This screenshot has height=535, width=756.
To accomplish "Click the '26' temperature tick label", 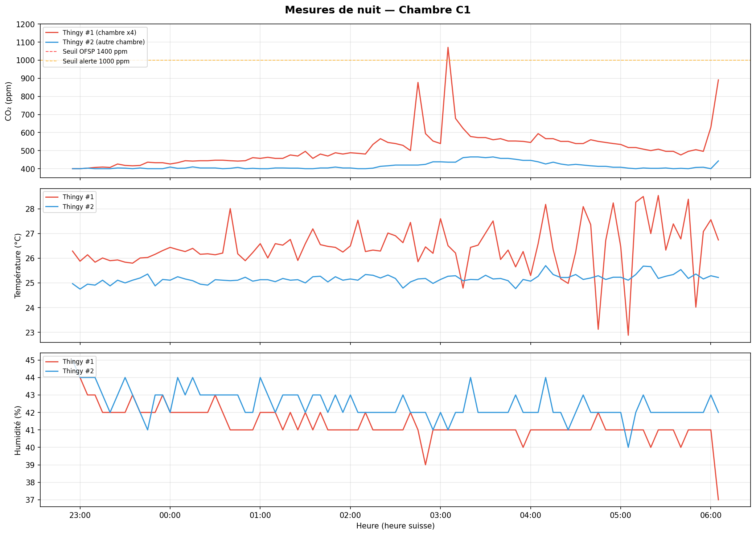I will [30, 259].
